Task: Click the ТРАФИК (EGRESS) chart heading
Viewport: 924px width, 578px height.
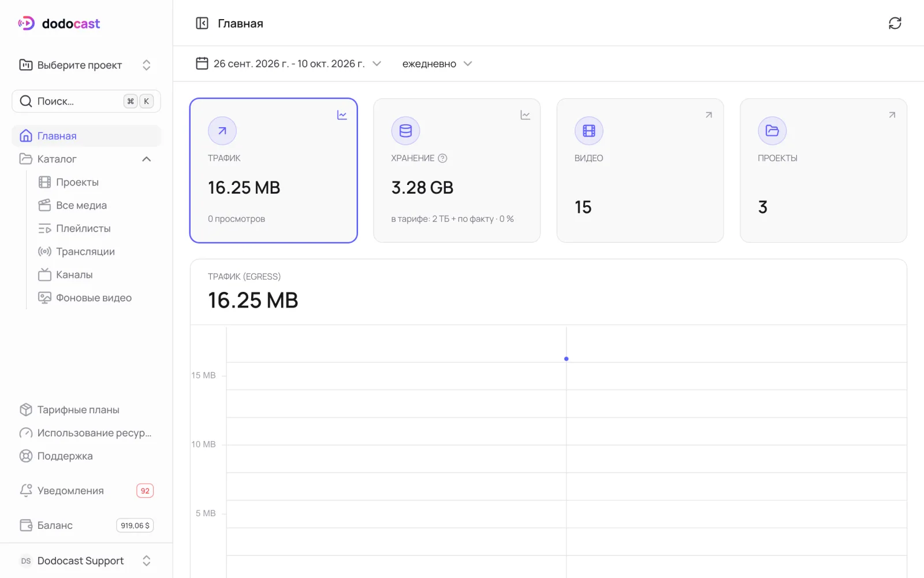Action: [244, 277]
